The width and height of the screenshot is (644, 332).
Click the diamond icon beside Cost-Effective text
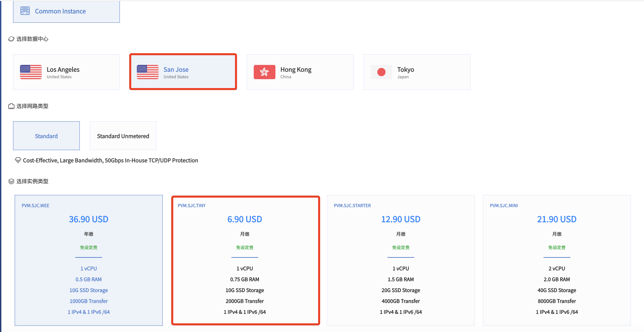click(18, 160)
